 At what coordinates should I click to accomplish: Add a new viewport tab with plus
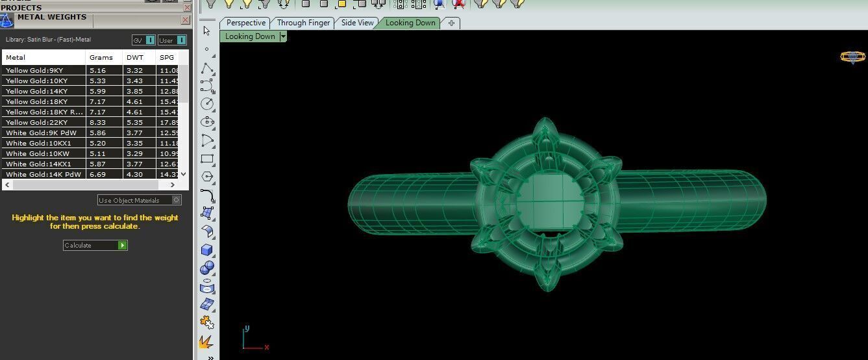click(452, 23)
